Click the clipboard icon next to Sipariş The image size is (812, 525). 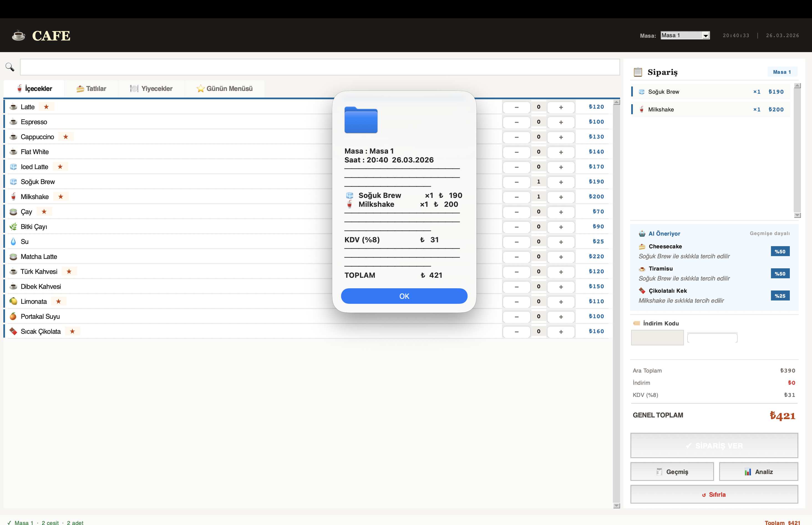click(638, 72)
